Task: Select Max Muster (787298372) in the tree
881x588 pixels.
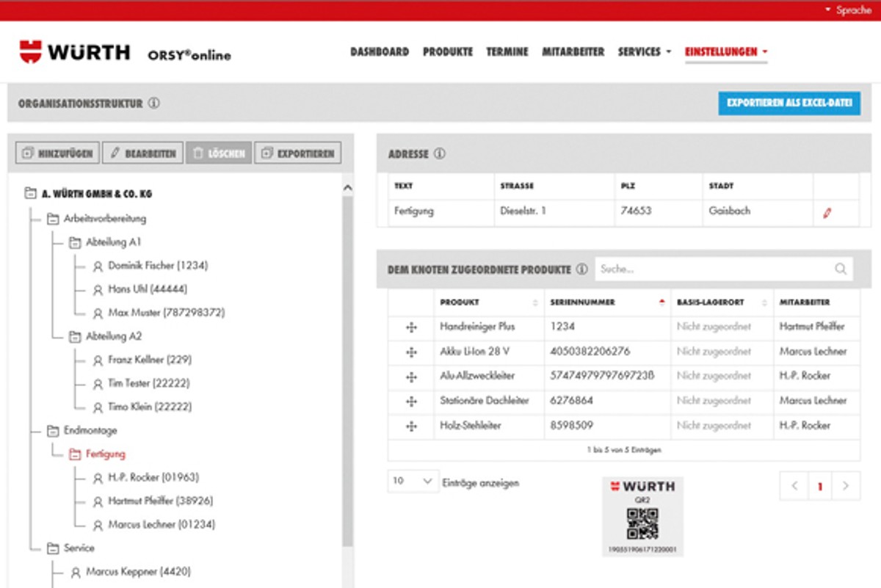Action: 167,313
